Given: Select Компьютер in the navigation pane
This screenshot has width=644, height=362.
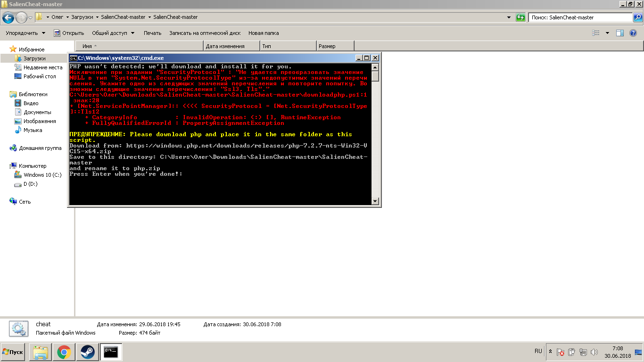Looking at the screenshot, I should pos(33,166).
